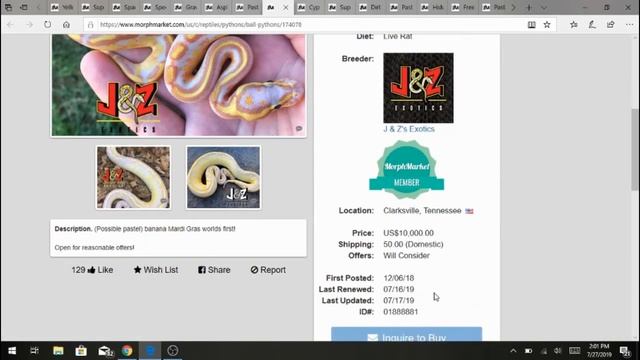Click the page vertical scrollbar
The image size is (640, 360).
pos(636,149)
